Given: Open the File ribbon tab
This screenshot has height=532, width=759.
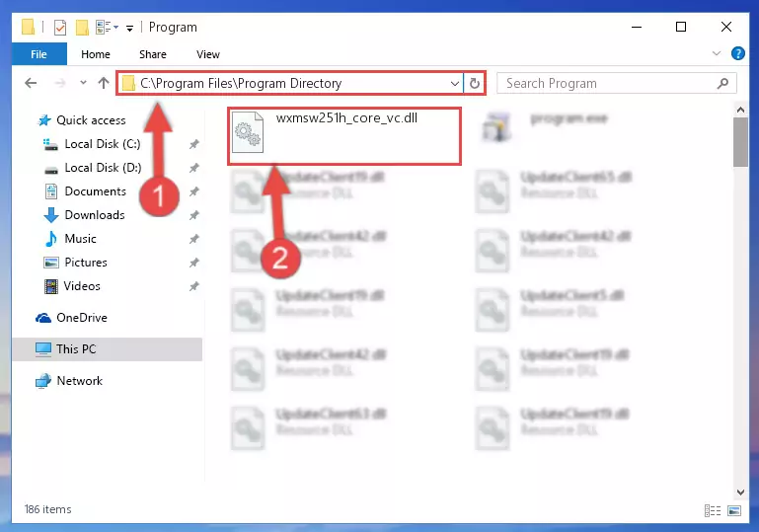Looking at the screenshot, I should pyautogui.click(x=39, y=54).
